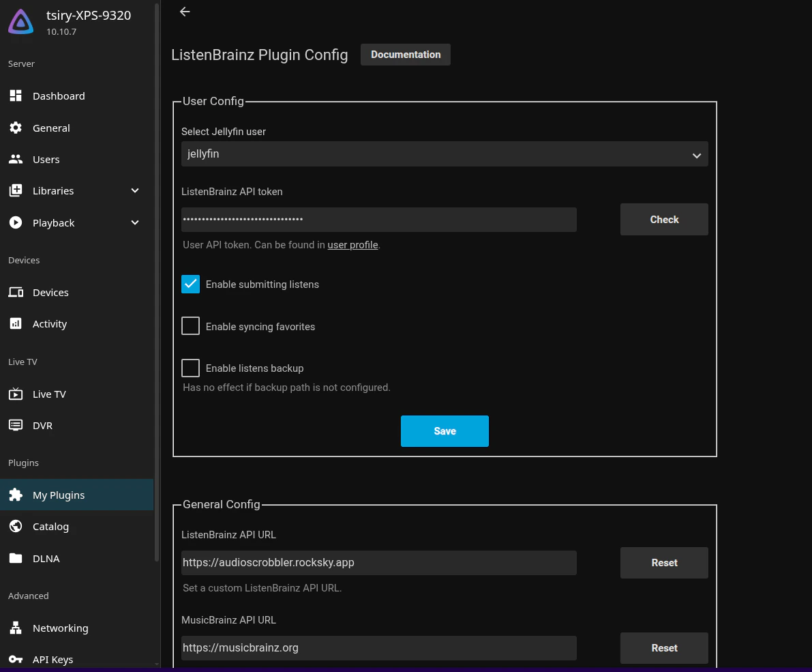Click the DLNA folder icon
The width and height of the screenshot is (812, 672).
pyautogui.click(x=16, y=558)
